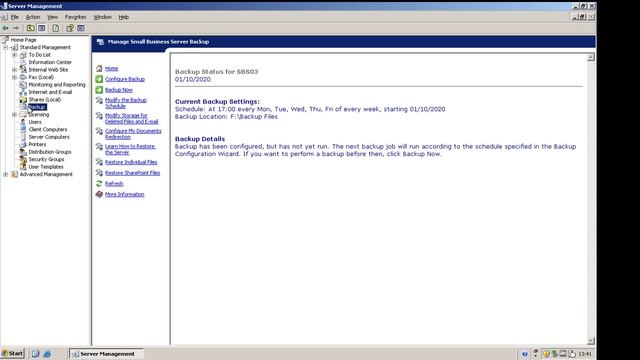
Task: Open Modify Storage for Deleted Files and E-mail
Action: point(131,118)
